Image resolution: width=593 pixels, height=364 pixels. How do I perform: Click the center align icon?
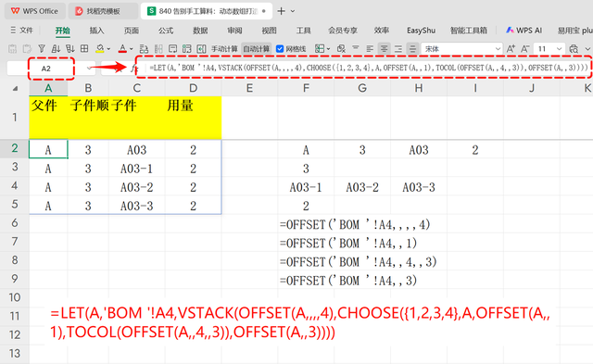pyautogui.click(x=384, y=49)
